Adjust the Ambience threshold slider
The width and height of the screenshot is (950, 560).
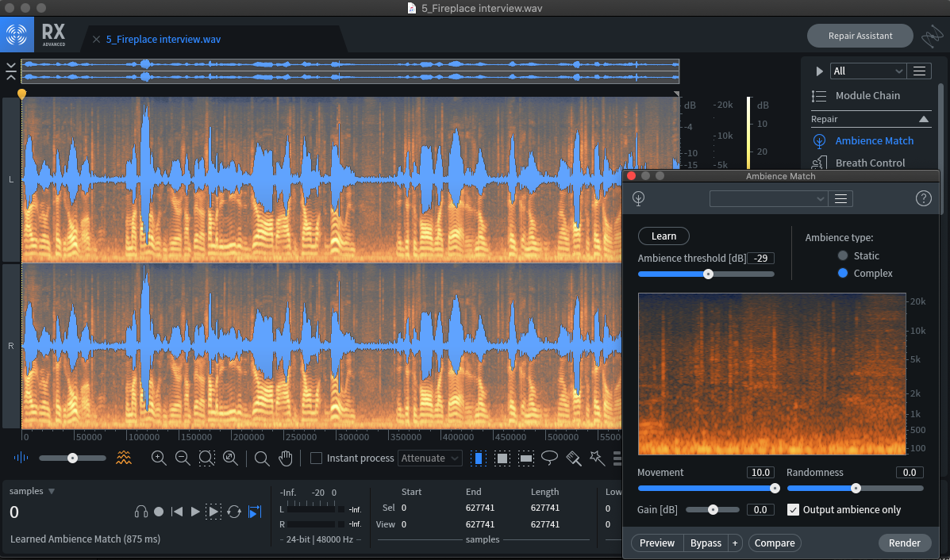708,274
